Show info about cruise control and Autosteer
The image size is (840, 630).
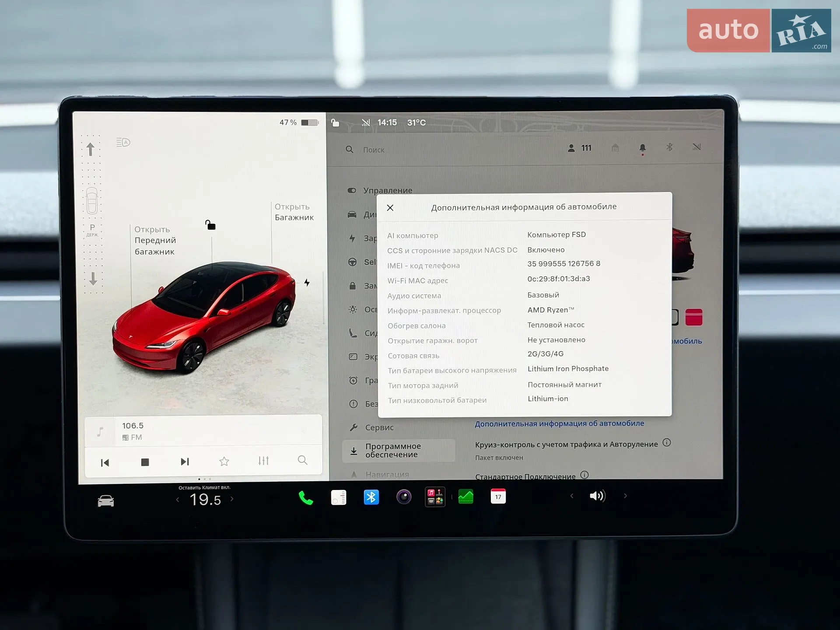(x=666, y=442)
